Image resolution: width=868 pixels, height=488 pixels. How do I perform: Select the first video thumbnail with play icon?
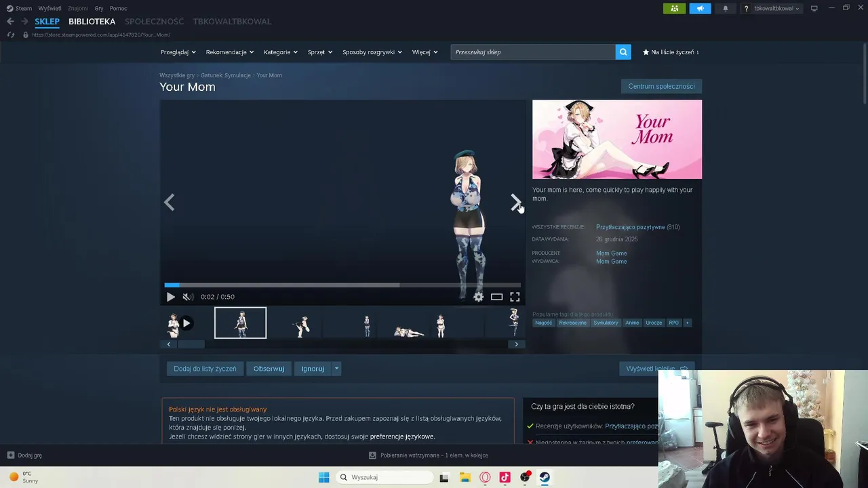point(179,323)
